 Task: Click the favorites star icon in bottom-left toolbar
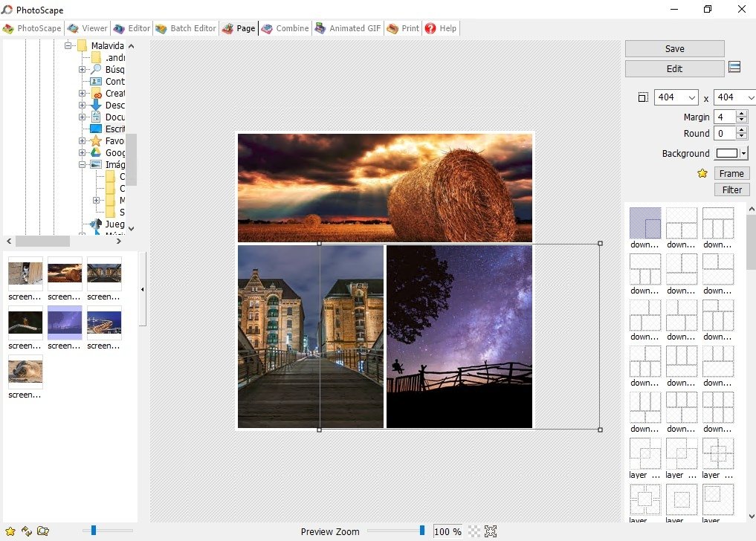click(x=10, y=531)
